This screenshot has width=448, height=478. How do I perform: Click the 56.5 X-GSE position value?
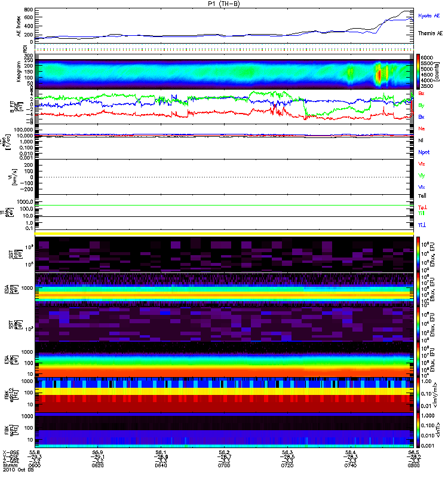pos(413,452)
